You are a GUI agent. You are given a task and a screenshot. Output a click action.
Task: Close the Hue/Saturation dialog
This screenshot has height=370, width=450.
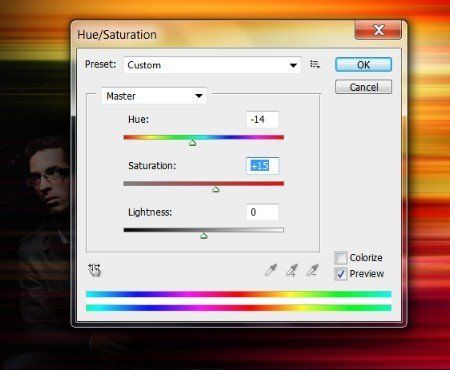[378, 30]
